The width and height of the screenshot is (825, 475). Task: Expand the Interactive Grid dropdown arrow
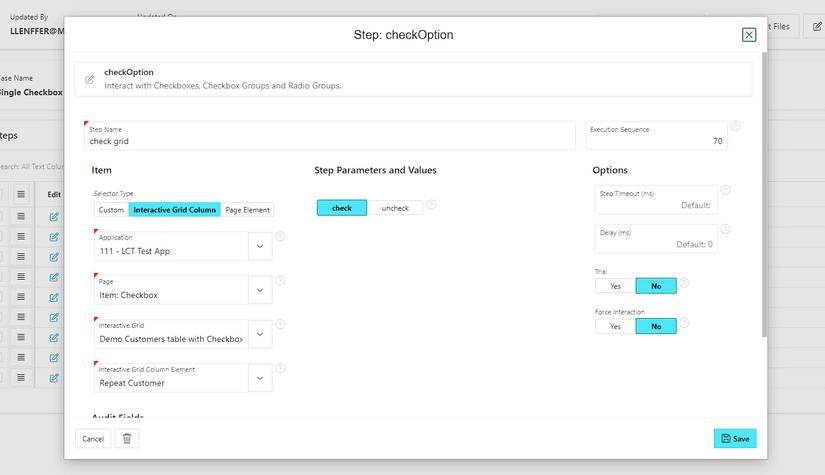click(260, 334)
